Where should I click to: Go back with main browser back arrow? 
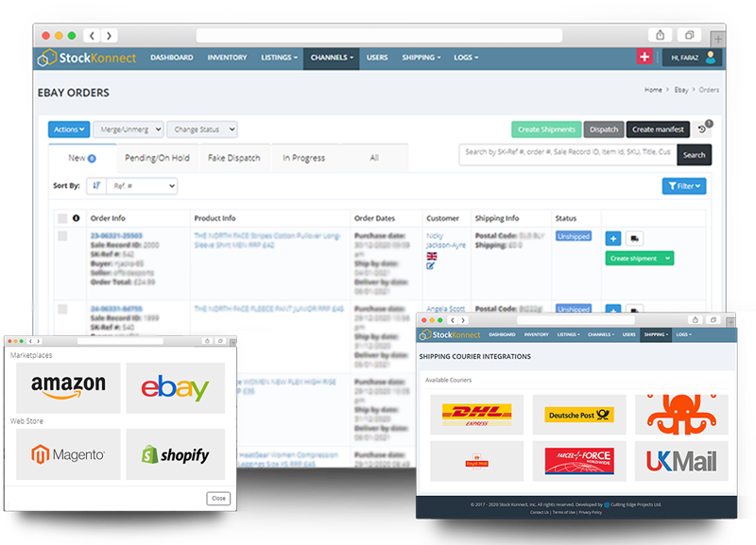[x=92, y=36]
